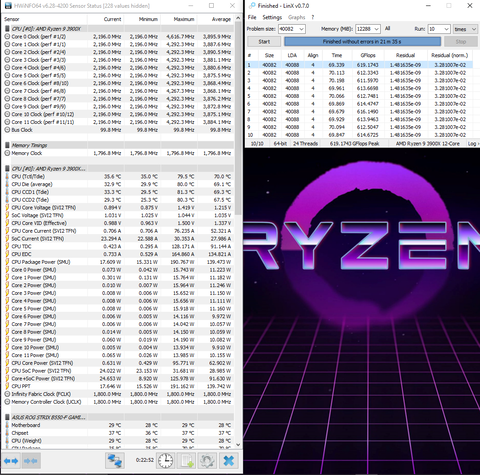480x475 pixels.
Task: Click the '619.1743 GFlops Peak' status bar entry
Action: coord(354,144)
